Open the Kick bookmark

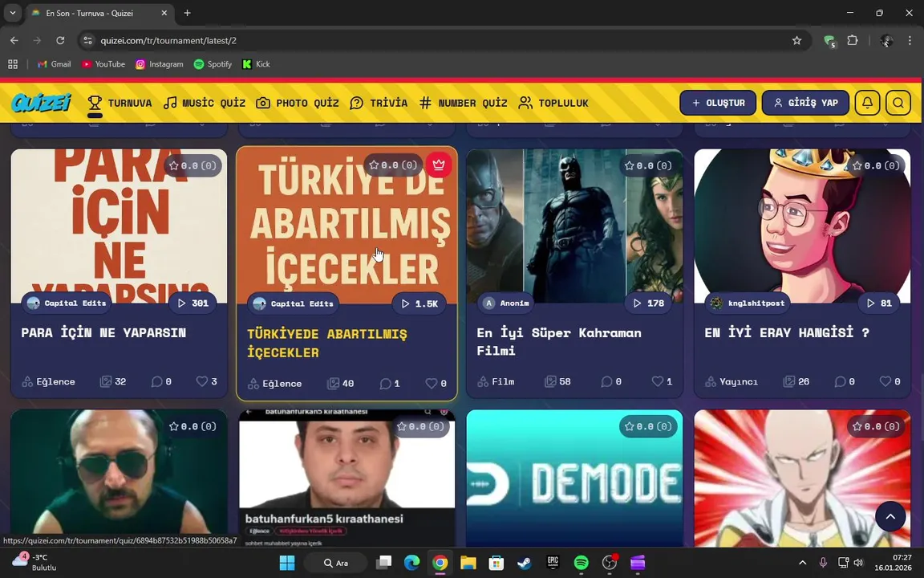pos(256,64)
